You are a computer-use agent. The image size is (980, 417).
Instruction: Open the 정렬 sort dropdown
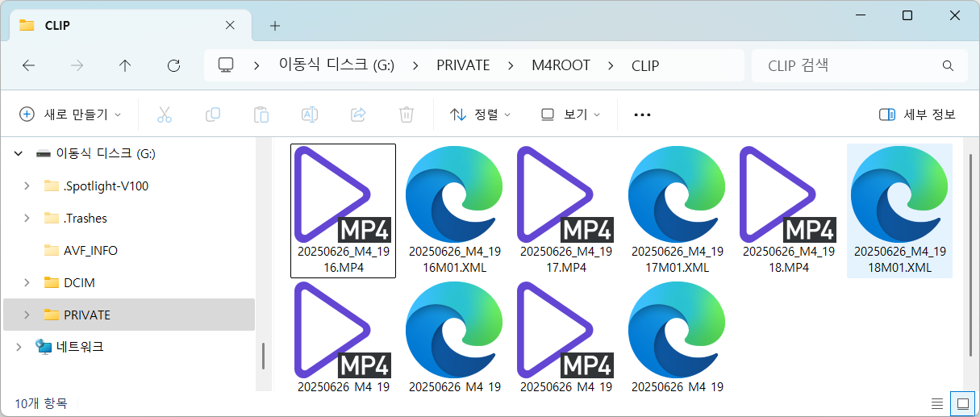[480, 115]
